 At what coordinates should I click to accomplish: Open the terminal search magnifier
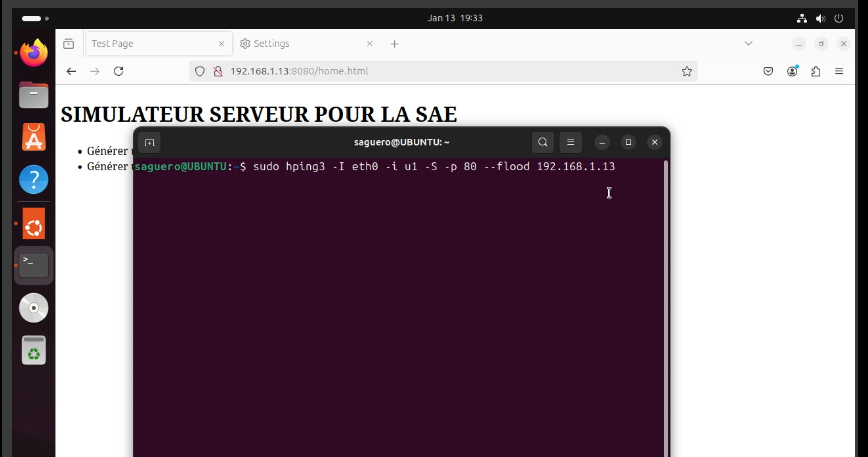point(543,142)
